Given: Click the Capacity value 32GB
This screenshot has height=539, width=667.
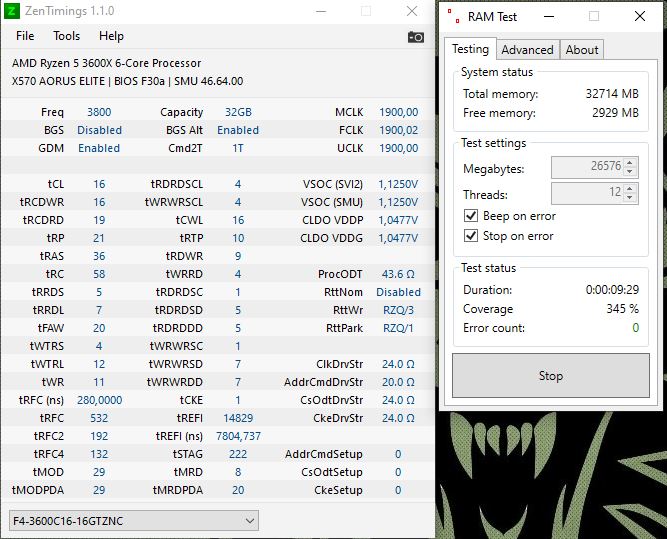Looking at the screenshot, I should 238,112.
